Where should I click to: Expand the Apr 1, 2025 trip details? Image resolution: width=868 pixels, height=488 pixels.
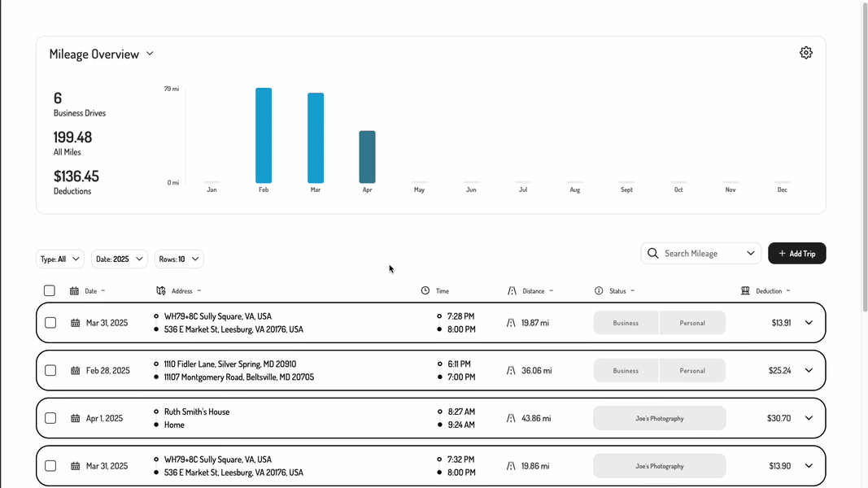point(809,417)
